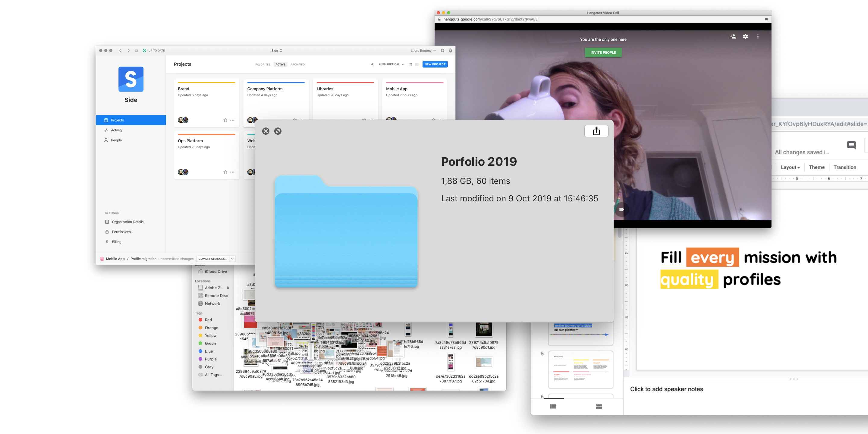868x434 pixels.
Task: Open more options on Ops Platform card
Action: [x=232, y=172]
